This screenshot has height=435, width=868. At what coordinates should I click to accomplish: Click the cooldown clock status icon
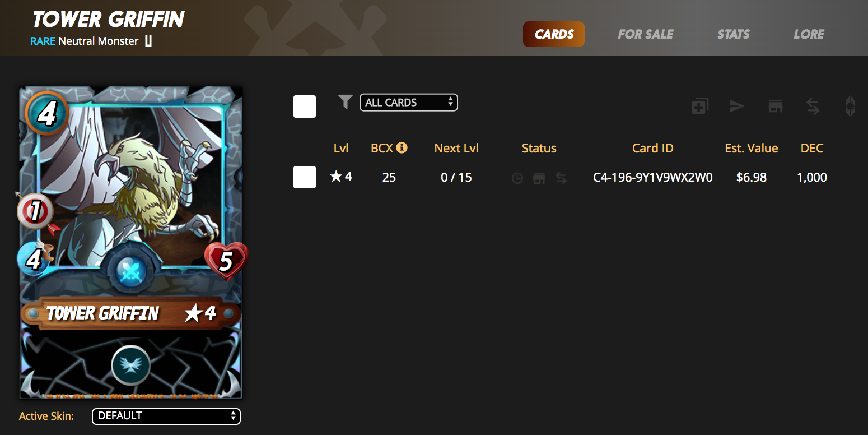pyautogui.click(x=517, y=178)
